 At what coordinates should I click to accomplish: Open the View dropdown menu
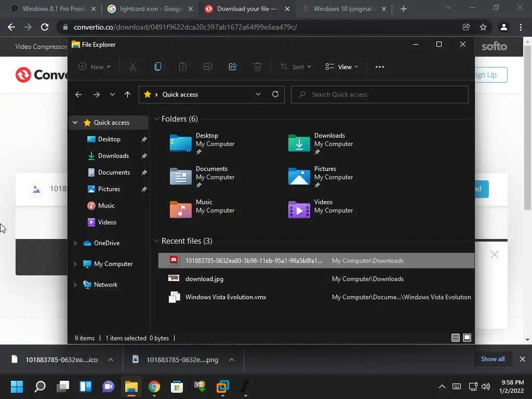[342, 67]
